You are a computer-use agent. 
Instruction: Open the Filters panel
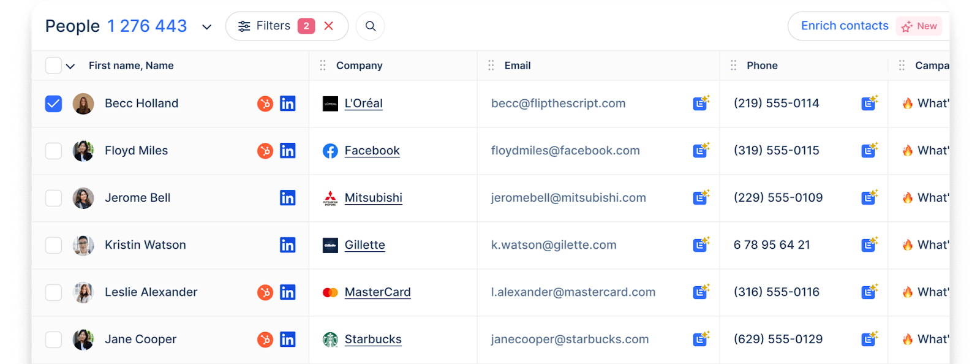tap(266, 26)
